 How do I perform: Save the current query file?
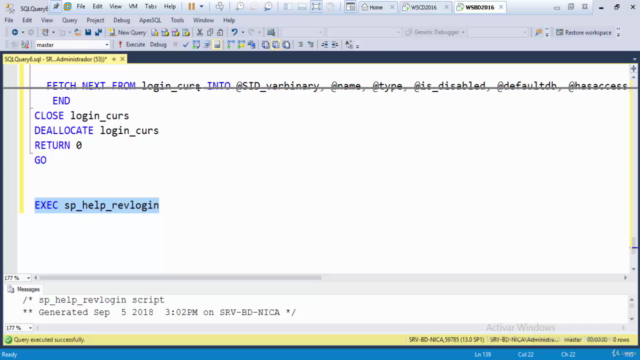88,32
